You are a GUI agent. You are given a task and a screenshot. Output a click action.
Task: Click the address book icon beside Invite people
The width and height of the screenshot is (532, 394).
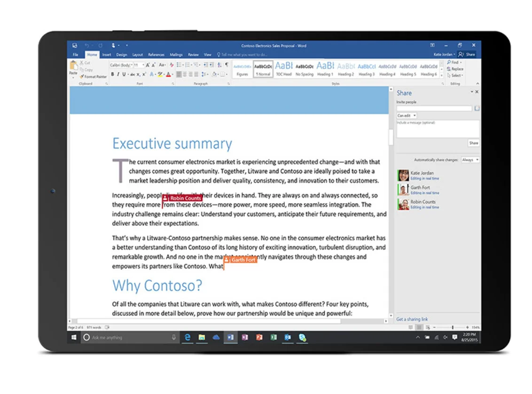(477, 108)
